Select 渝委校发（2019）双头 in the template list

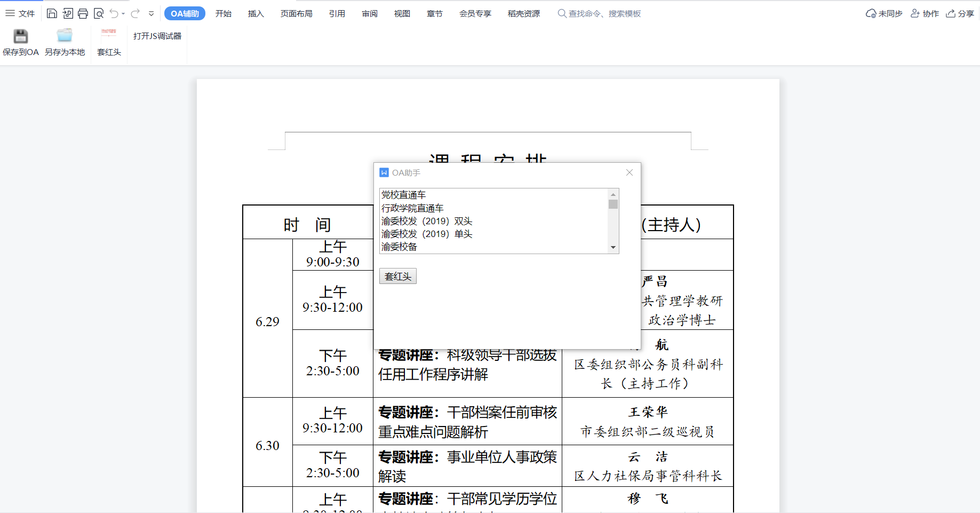point(426,221)
